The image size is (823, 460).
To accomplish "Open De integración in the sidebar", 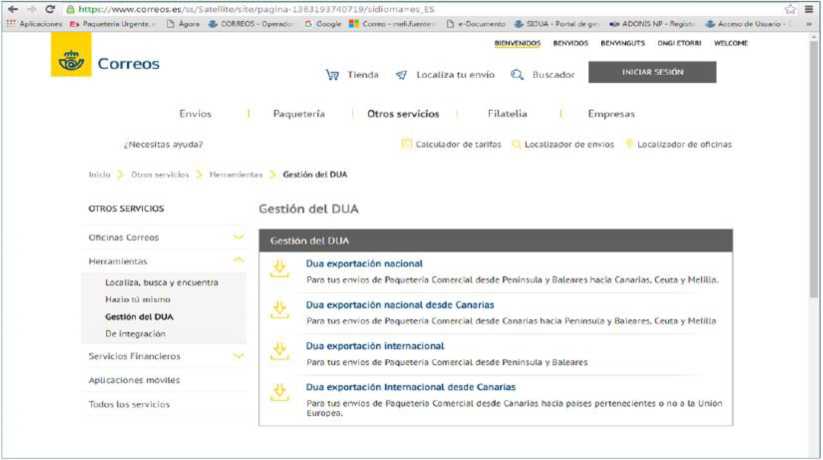I will (x=135, y=334).
